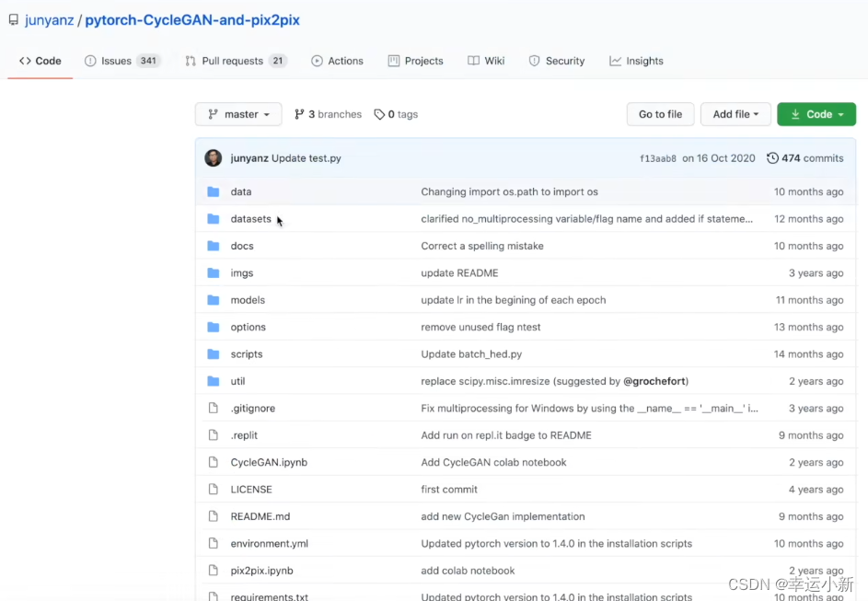Open the options folder icon

coord(214,327)
